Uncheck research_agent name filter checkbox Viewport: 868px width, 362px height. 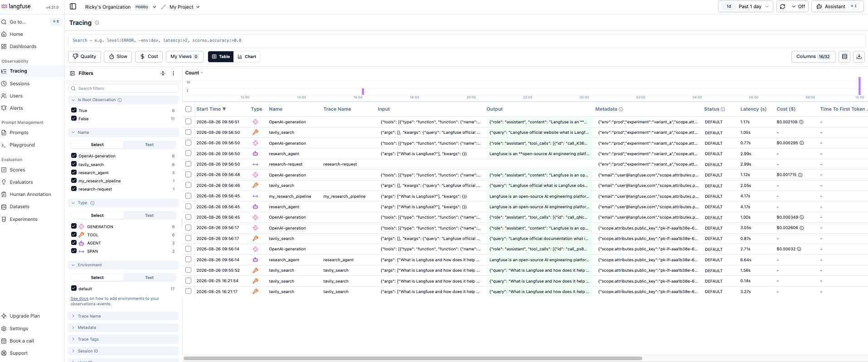click(73, 172)
